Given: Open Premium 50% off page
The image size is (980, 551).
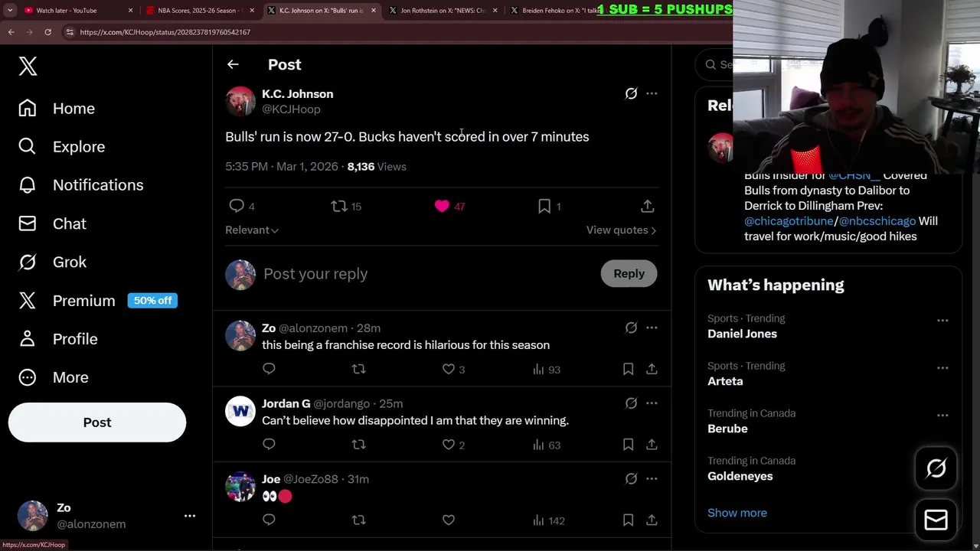Looking at the screenshot, I should [97, 301].
